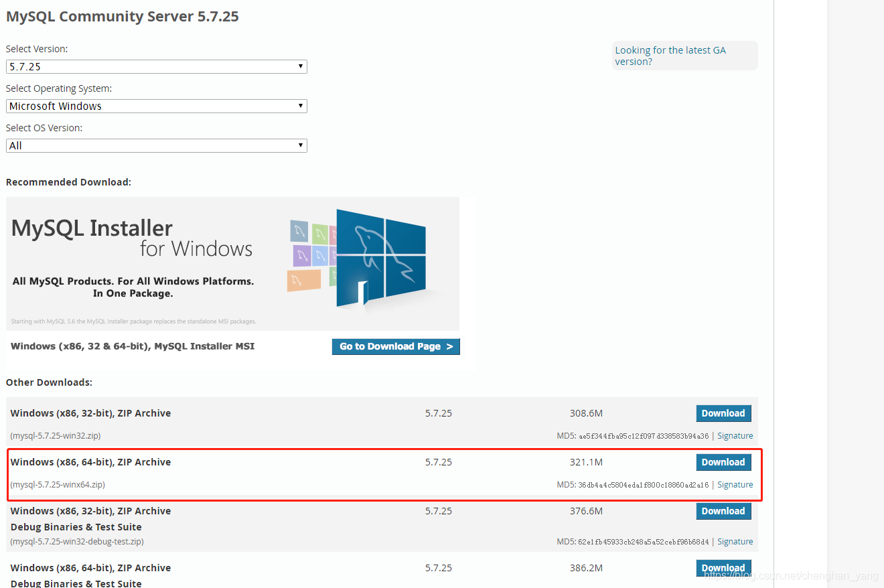Click the 'MySQL Community Server 5.7.25' heading
This screenshot has width=884, height=588.
pyautogui.click(x=123, y=17)
